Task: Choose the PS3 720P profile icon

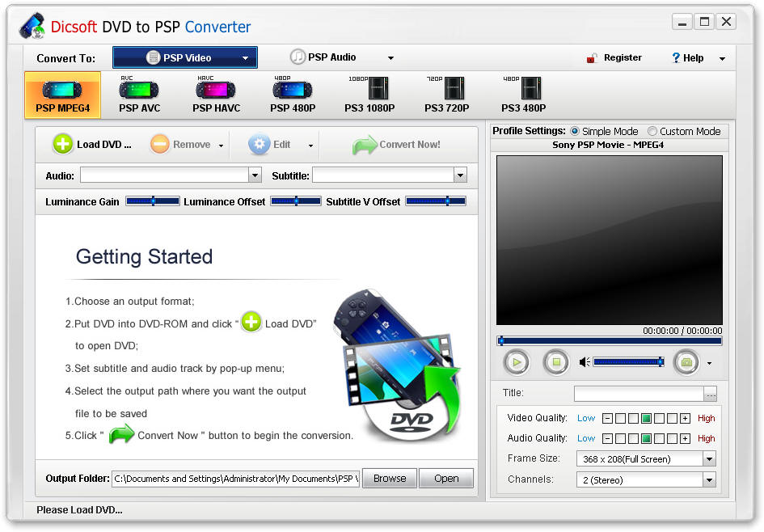Action: (446, 95)
